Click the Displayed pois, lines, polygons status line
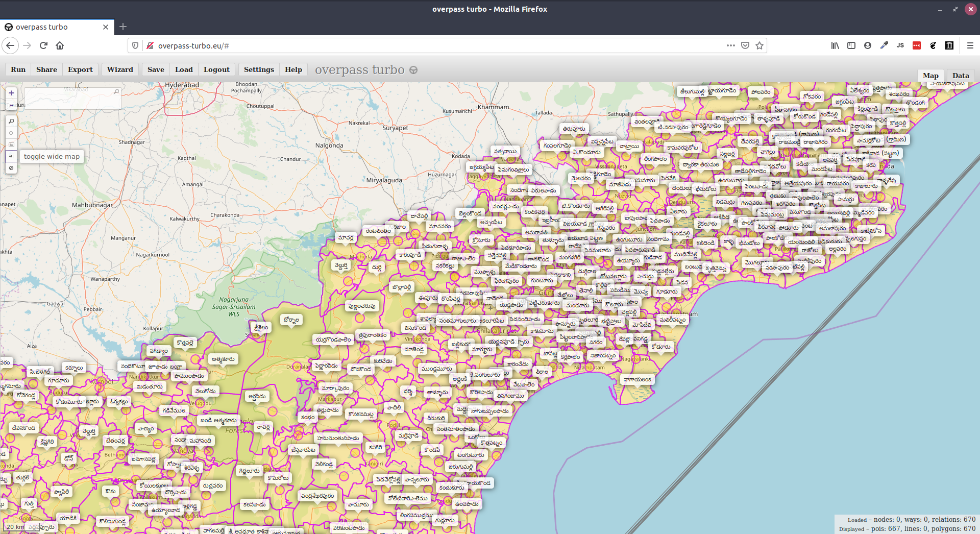This screenshot has width=980, height=534. [908, 529]
